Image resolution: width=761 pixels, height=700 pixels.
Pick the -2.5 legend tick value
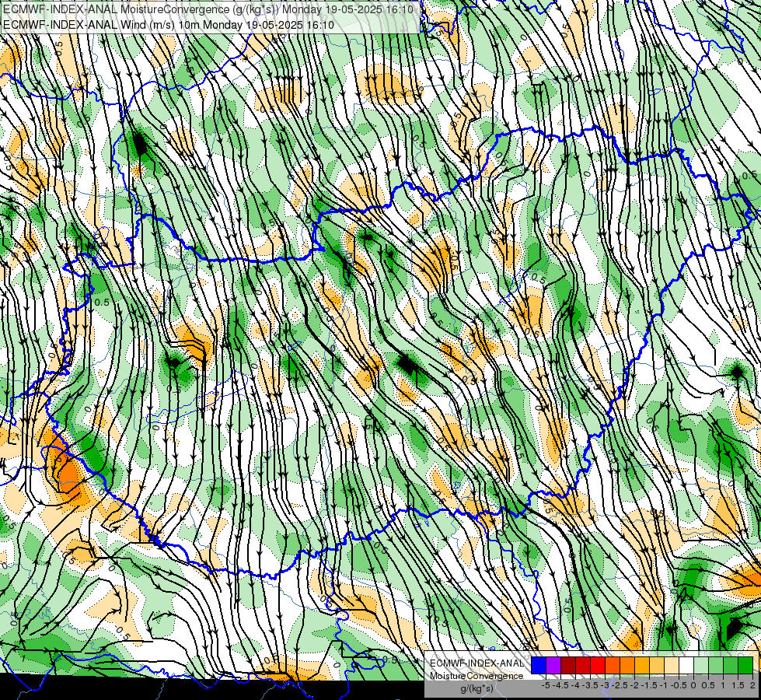pos(620,685)
